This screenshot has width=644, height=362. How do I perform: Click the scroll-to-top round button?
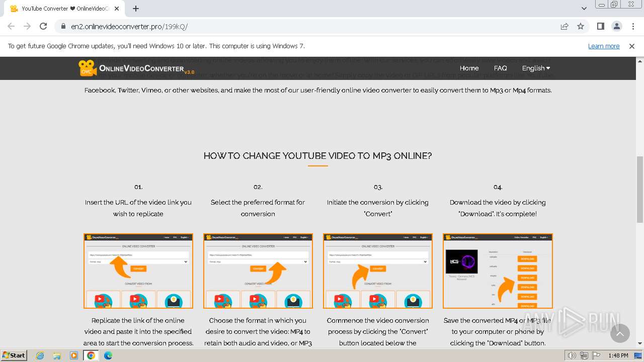pos(620,333)
